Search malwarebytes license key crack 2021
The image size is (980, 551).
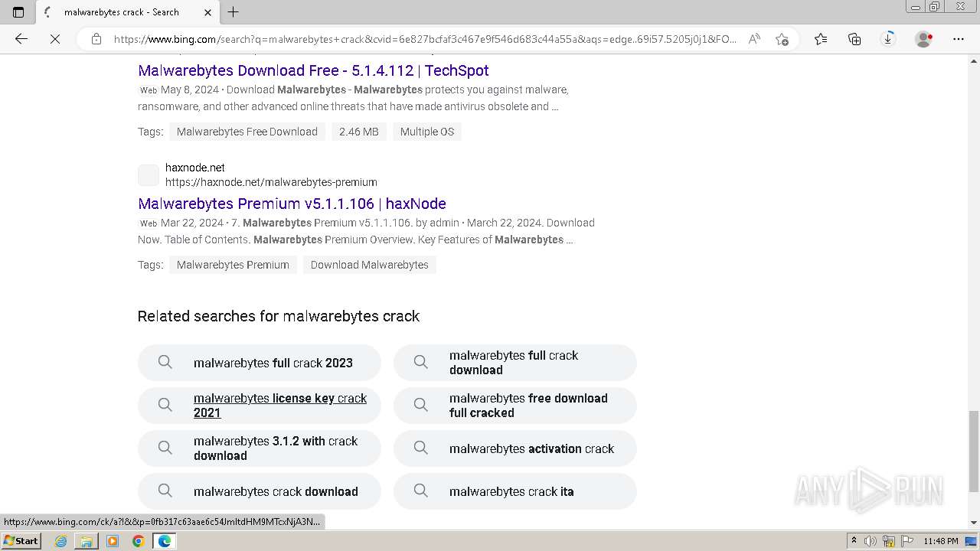[x=260, y=406]
